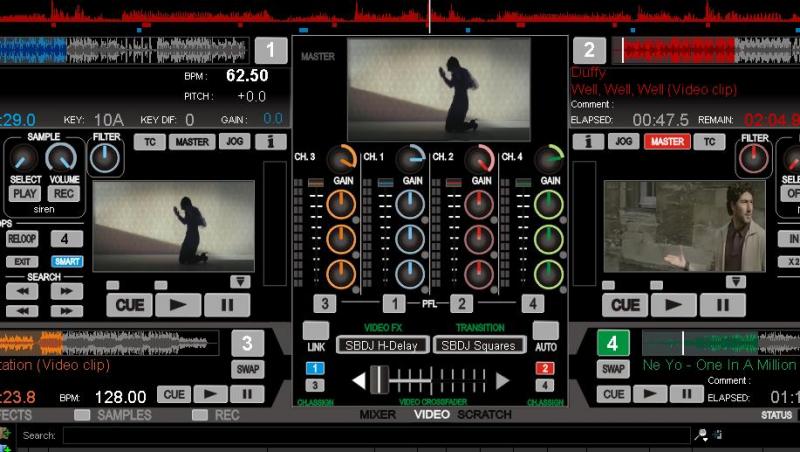Image resolution: width=800 pixels, height=452 pixels.
Task: Hit the CUE button on deck 2
Action: click(625, 305)
